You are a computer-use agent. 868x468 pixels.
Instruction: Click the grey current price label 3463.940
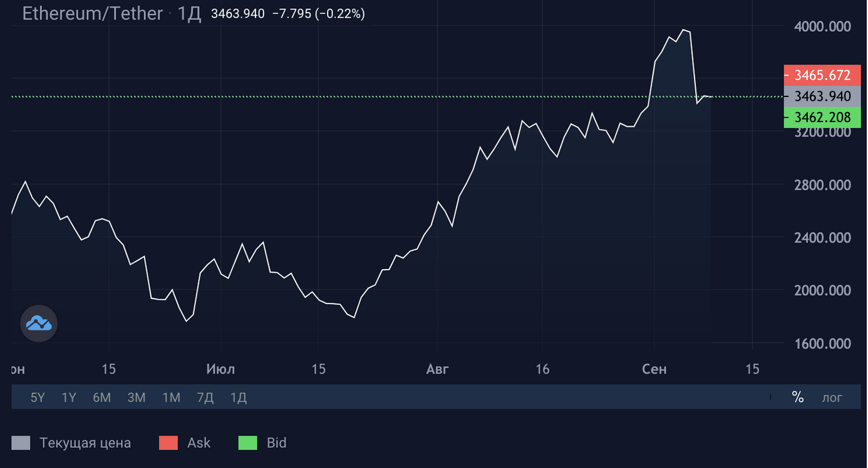pos(822,96)
